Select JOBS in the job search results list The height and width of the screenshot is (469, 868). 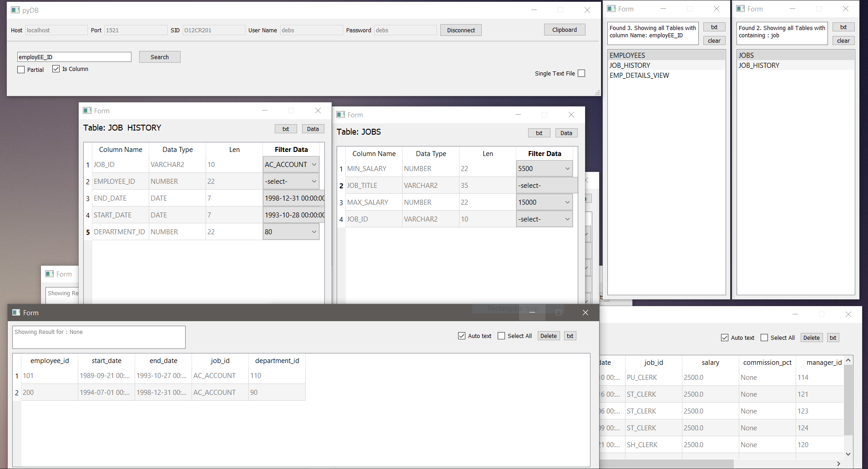tap(795, 55)
